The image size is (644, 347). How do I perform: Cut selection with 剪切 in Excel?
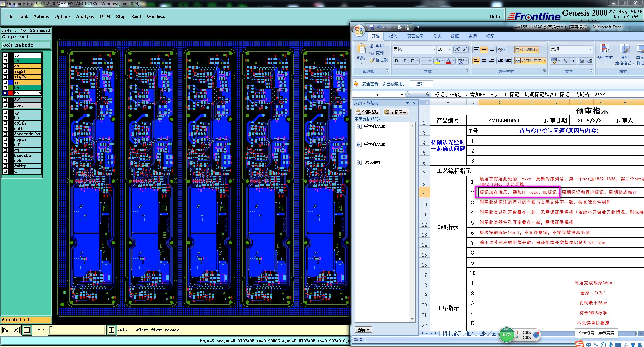[x=377, y=46]
